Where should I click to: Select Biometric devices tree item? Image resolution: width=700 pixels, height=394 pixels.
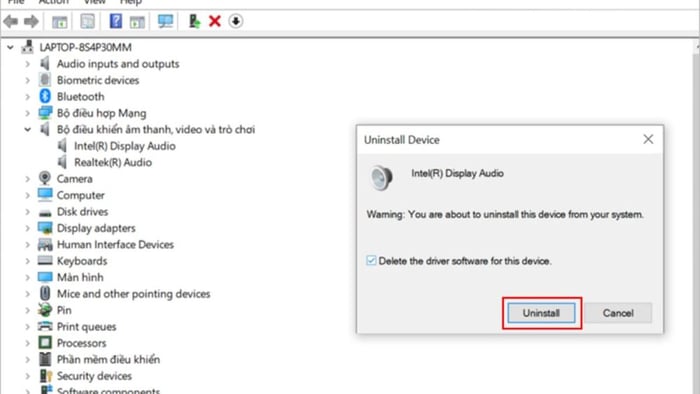tap(98, 80)
